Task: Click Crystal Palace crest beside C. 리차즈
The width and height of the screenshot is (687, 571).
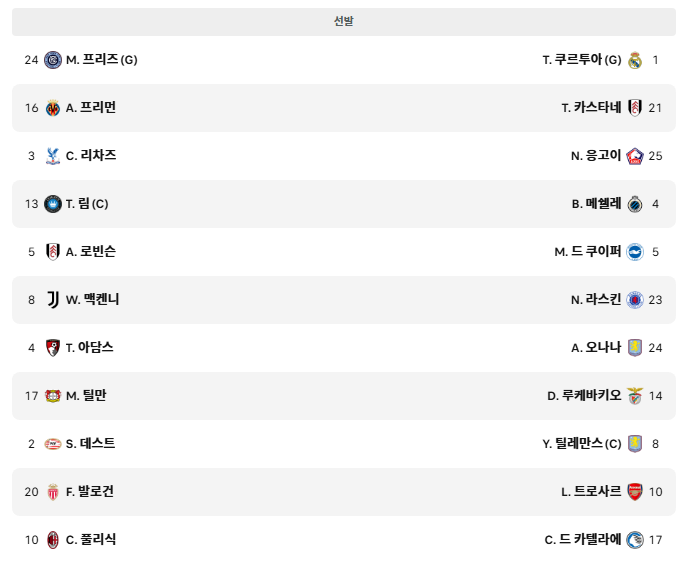Action: point(53,156)
